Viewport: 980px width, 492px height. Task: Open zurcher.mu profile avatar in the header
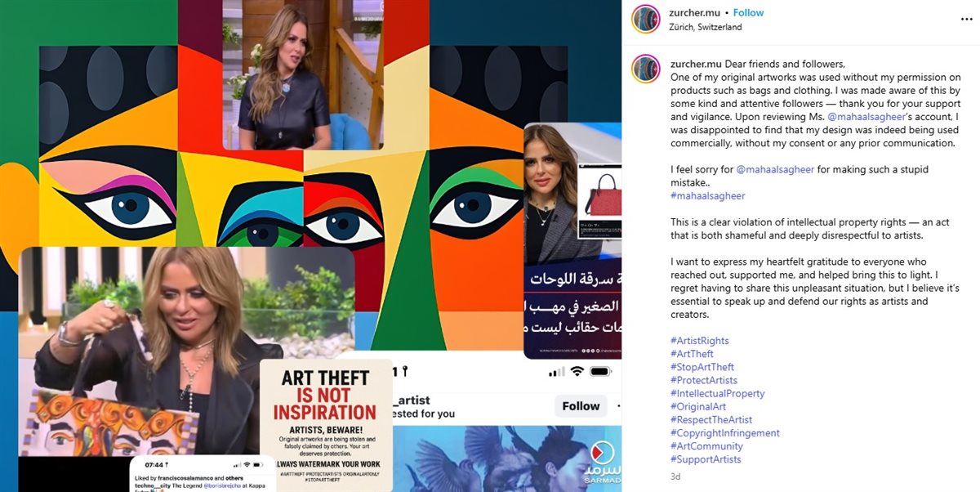click(x=645, y=20)
